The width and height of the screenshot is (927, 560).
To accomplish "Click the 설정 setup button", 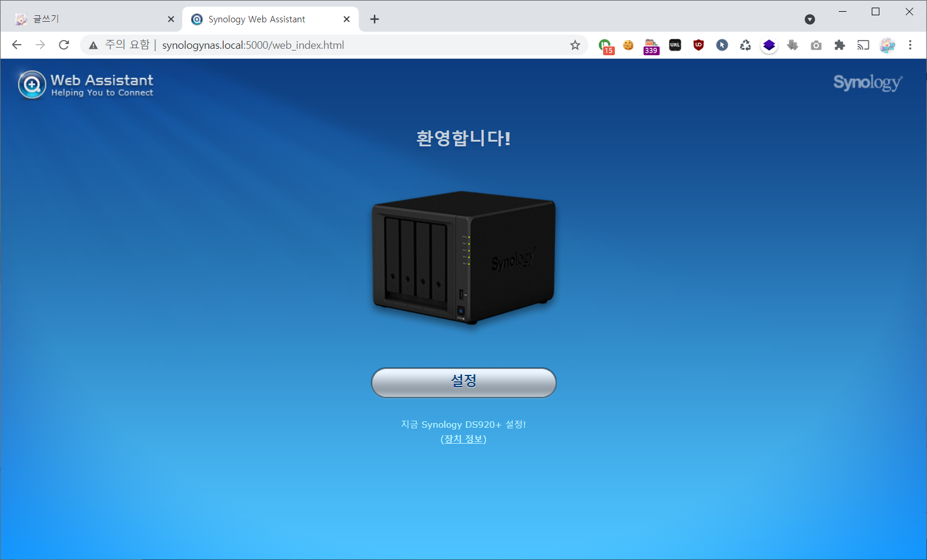I will [463, 383].
